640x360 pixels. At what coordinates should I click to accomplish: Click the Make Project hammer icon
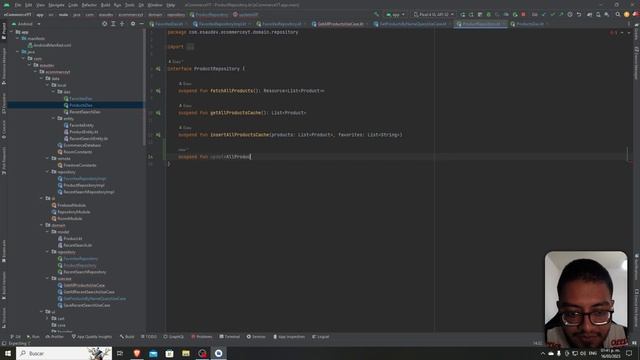(x=376, y=14)
